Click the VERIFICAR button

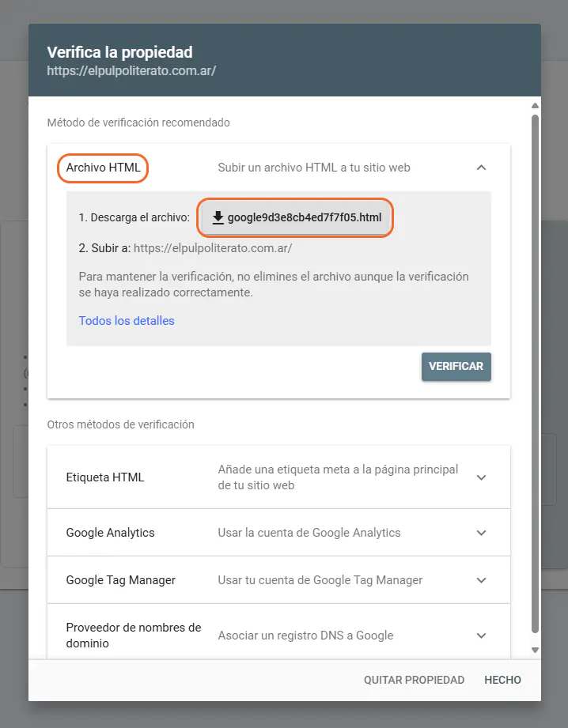pos(456,366)
